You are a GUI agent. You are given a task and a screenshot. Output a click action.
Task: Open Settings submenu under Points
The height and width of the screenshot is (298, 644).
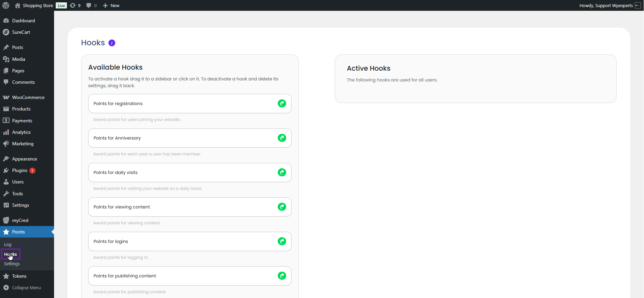12,264
